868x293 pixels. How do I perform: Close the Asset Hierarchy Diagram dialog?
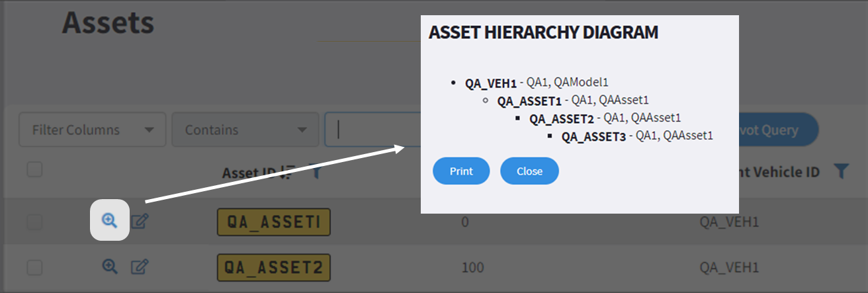coord(529,171)
